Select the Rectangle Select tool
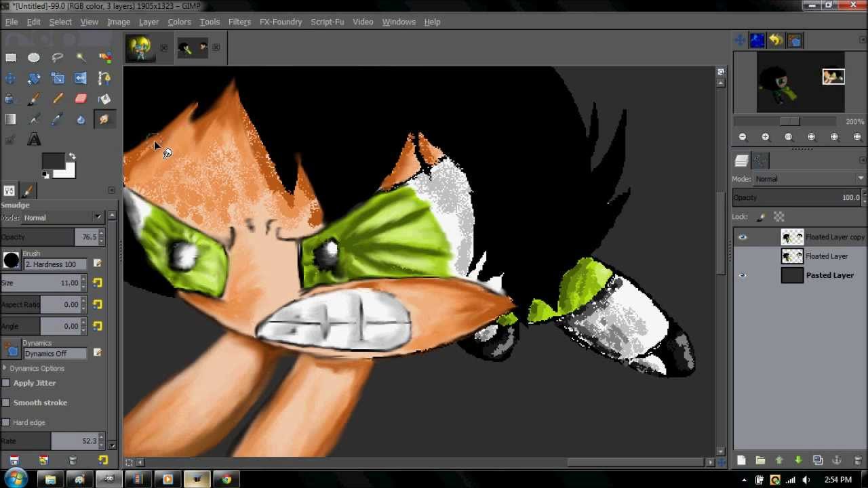Image resolution: width=868 pixels, height=488 pixels. pos(11,58)
